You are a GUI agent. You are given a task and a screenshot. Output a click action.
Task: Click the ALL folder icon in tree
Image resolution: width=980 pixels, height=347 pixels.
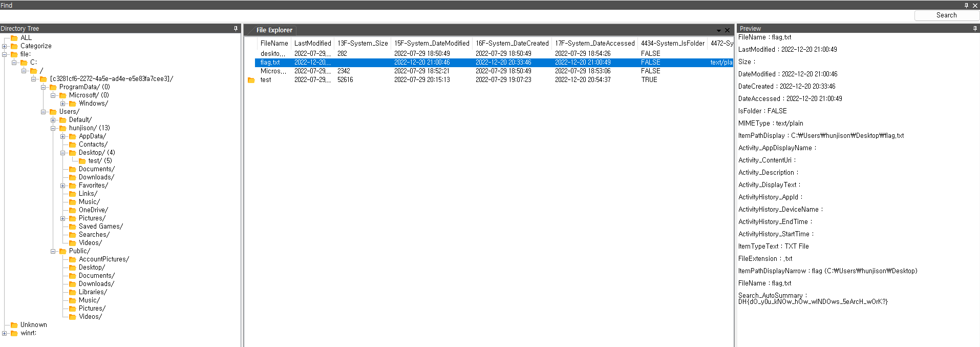(x=14, y=38)
